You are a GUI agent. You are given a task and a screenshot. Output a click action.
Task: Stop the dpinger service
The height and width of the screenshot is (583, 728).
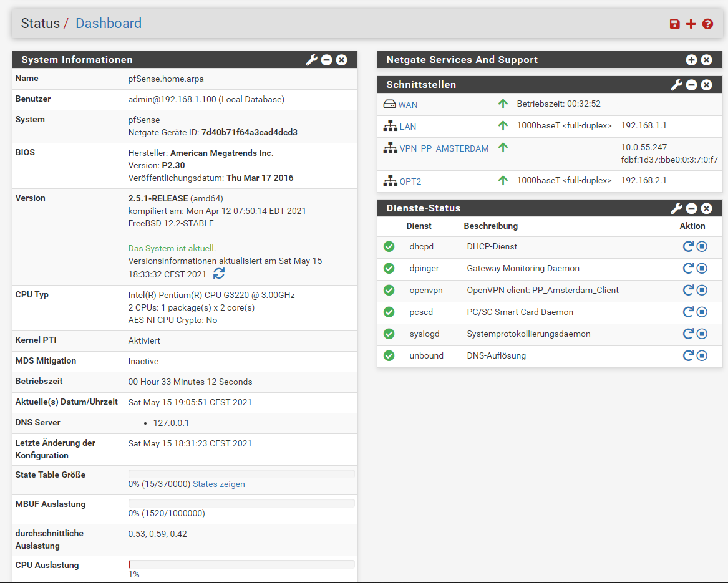coord(702,269)
